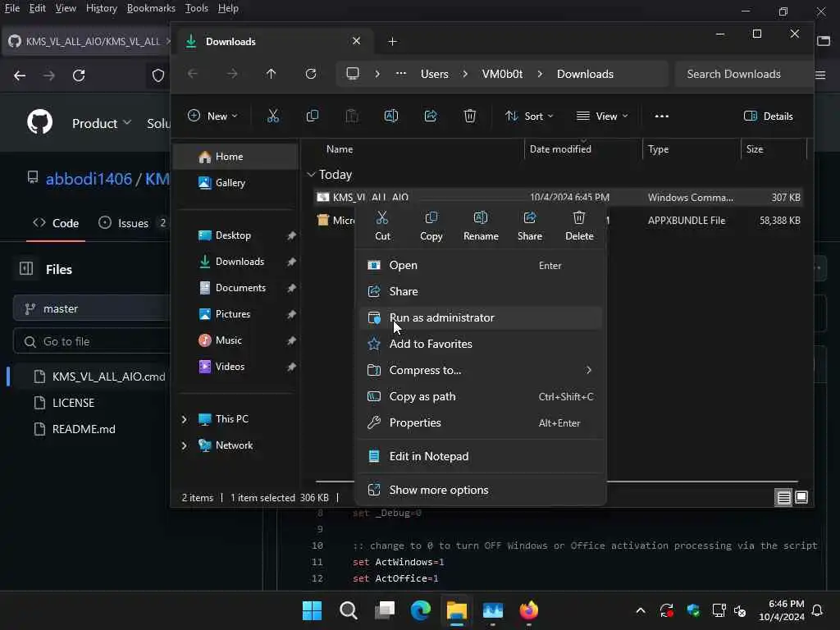Open a new Explorer tab with plus
The width and height of the screenshot is (840, 630).
pyautogui.click(x=392, y=41)
